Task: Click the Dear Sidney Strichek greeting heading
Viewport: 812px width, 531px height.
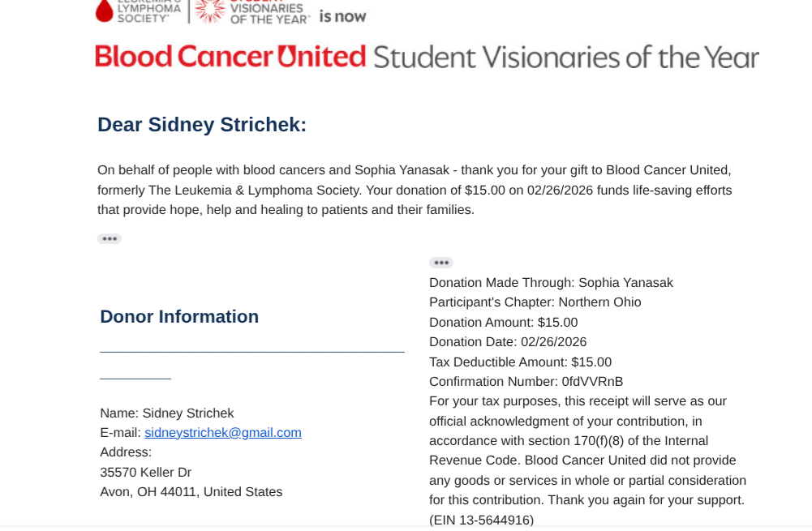Action: point(202,125)
